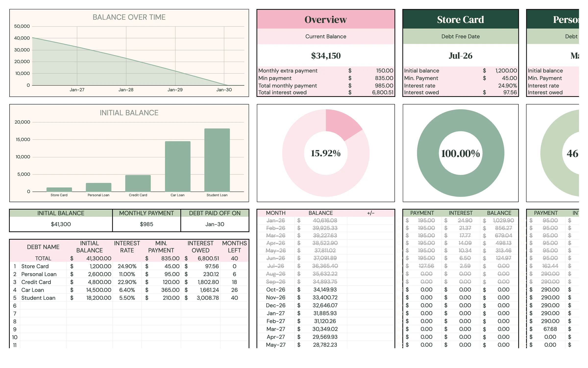Select Store Card 24.90% interest rate in panel
Screen dimensions: 588x368
click(x=507, y=86)
